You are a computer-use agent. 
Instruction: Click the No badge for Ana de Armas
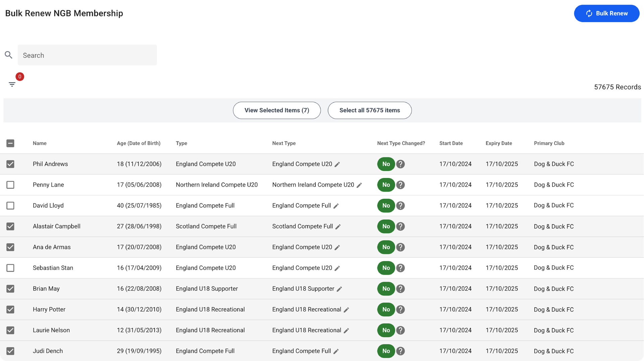coord(386,247)
